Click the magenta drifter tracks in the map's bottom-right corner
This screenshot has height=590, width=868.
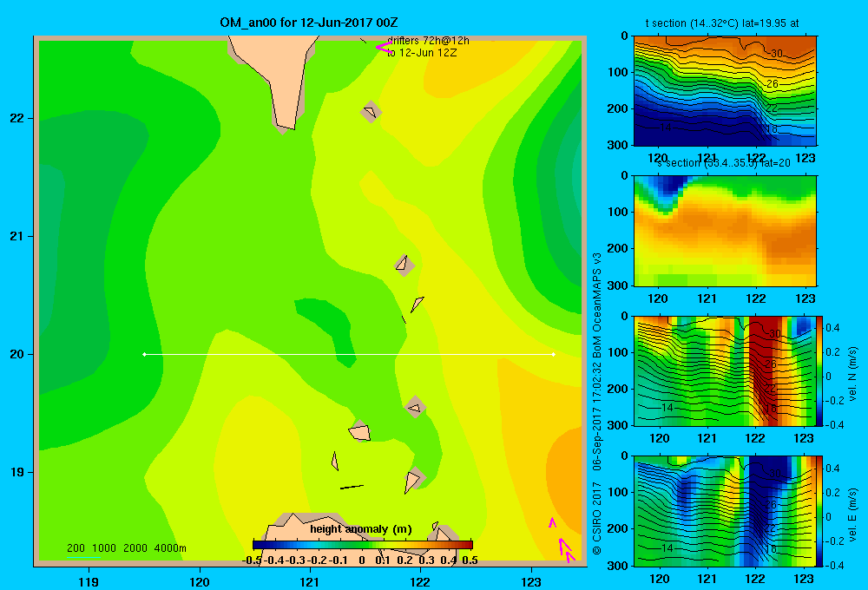click(563, 541)
